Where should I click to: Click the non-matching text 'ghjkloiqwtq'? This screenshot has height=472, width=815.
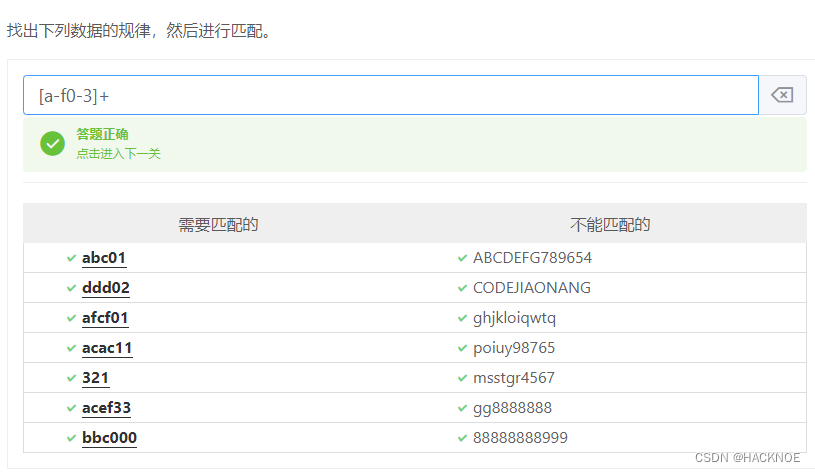click(x=514, y=318)
